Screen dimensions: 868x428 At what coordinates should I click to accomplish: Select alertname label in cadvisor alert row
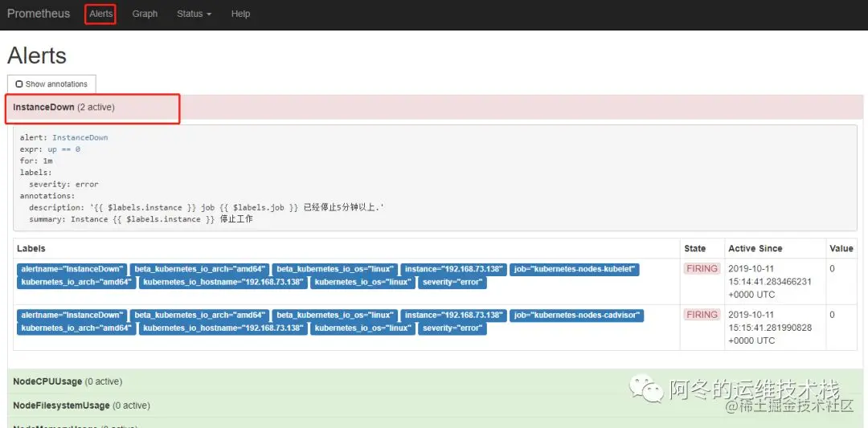click(72, 316)
